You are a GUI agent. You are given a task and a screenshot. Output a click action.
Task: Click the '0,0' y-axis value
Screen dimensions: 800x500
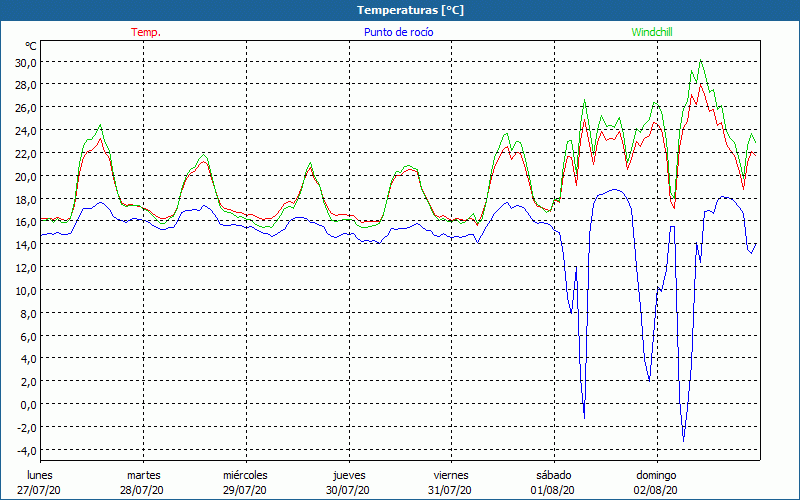click(28, 405)
